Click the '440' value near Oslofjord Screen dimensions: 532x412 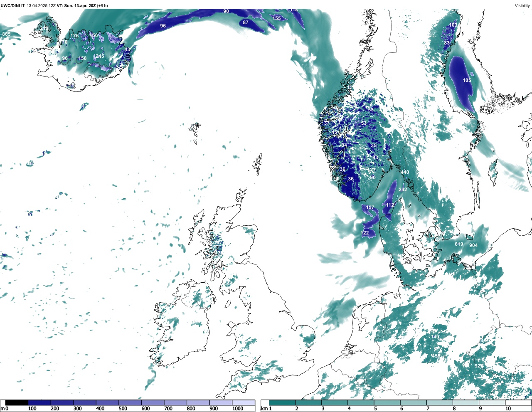tap(405, 172)
